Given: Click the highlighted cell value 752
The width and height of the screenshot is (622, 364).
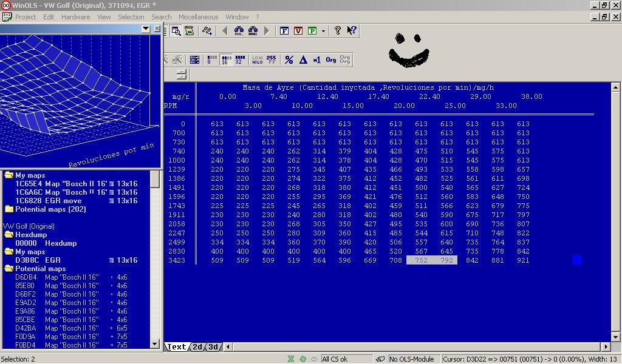Looking at the screenshot, I should [421, 260].
